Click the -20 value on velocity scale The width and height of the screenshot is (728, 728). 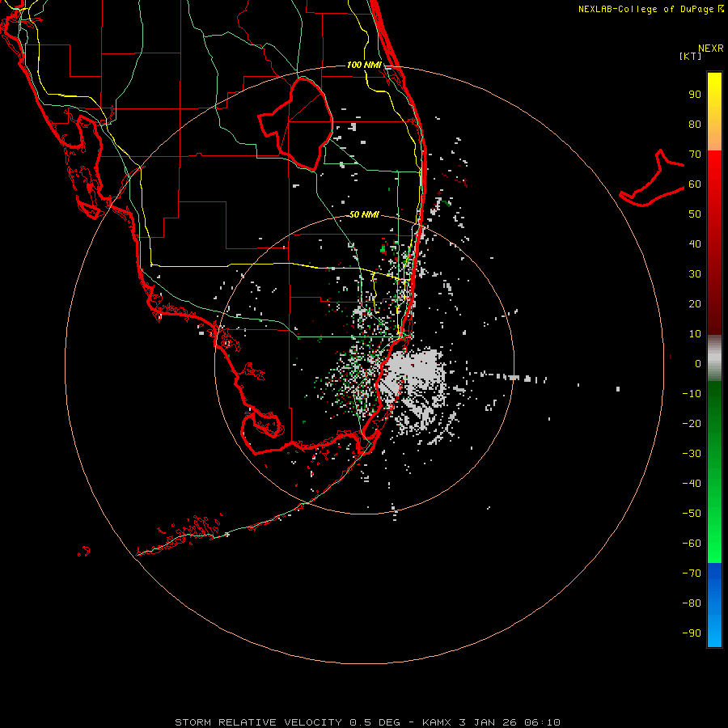pyautogui.click(x=692, y=424)
